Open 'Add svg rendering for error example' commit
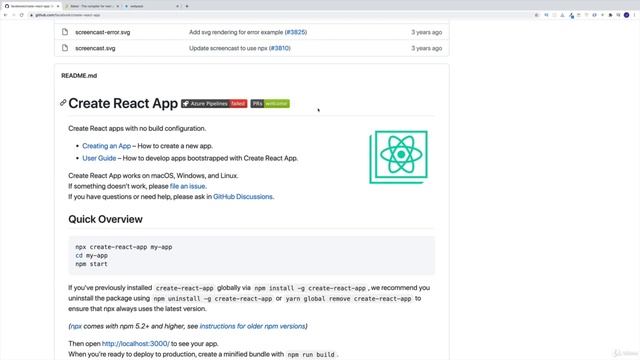This screenshot has height=360, width=640. [236, 32]
